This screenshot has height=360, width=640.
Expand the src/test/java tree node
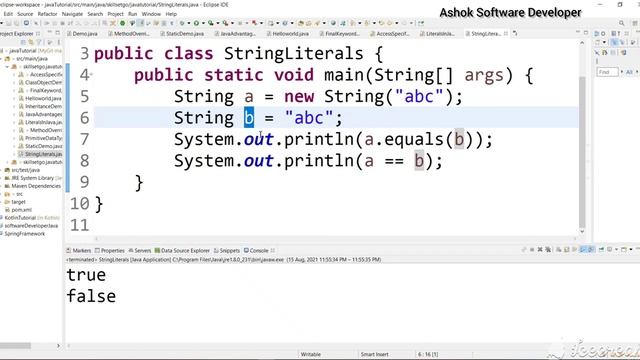(2, 170)
